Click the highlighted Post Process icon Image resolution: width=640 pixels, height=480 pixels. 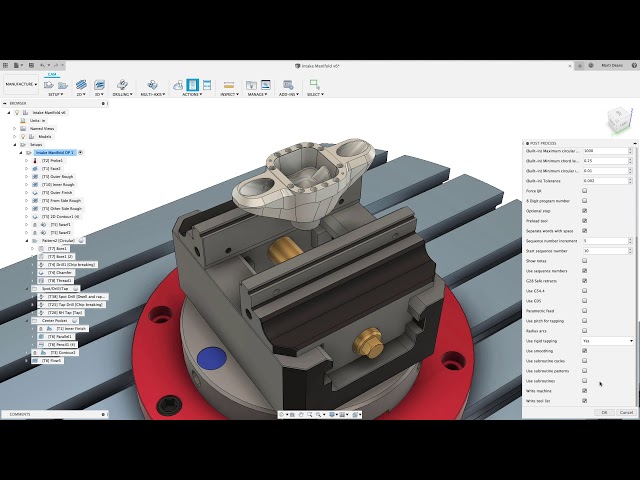pyautogui.click(x=192, y=85)
